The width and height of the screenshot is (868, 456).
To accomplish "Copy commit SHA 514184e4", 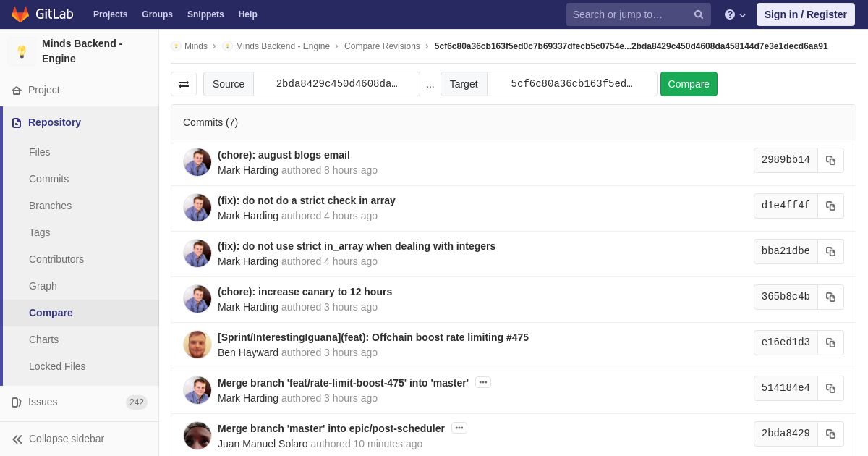I will point(830,389).
